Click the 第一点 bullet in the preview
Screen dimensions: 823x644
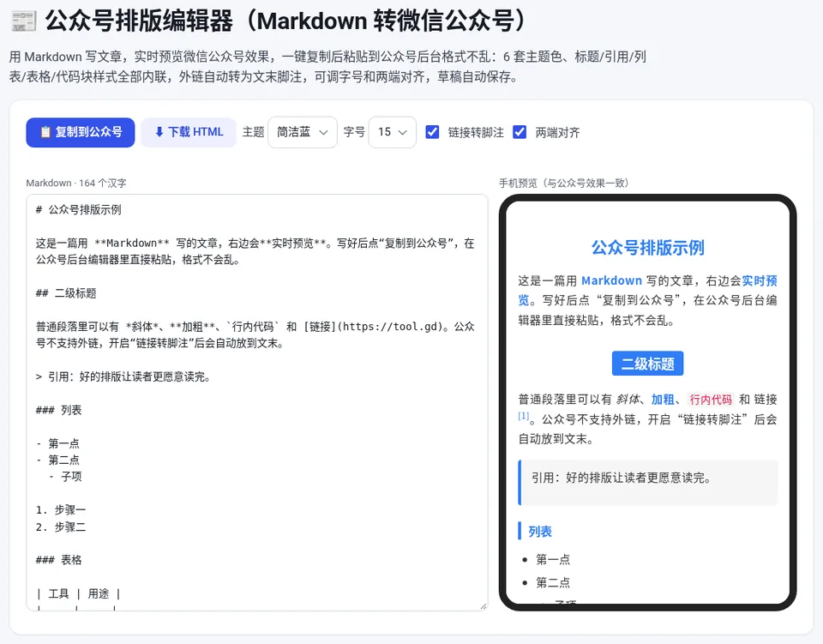(553, 559)
